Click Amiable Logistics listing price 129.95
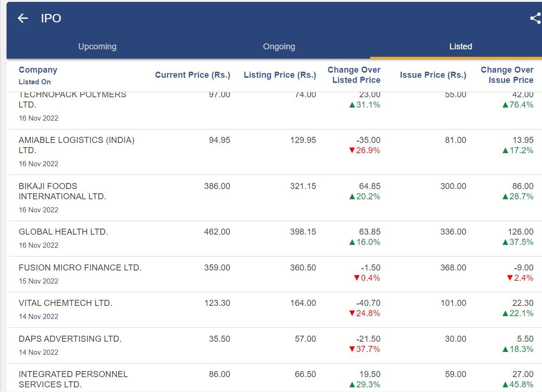 [303, 140]
